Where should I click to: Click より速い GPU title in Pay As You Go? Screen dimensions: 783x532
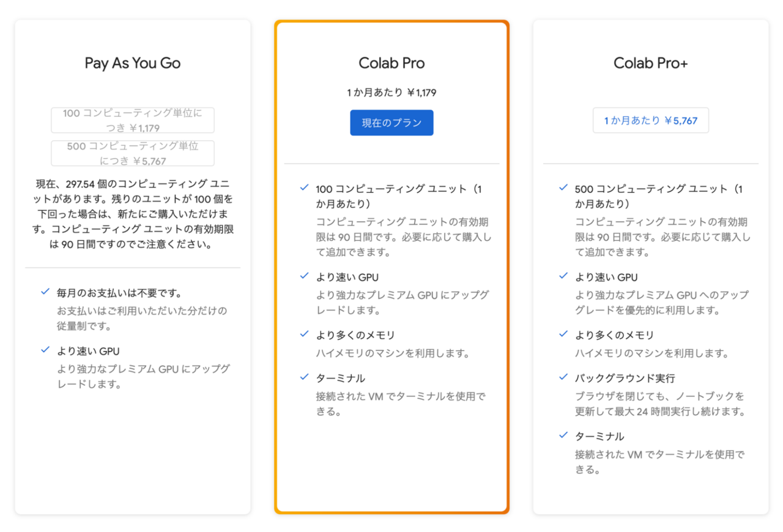tap(89, 351)
